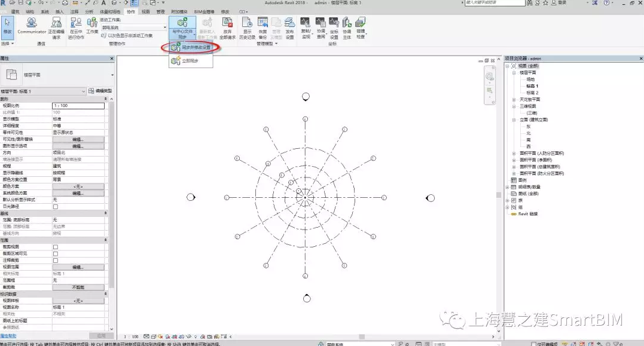This screenshot has width=644, height=346.
Task: Click the Revit application R logo
Action: coord(3,3)
